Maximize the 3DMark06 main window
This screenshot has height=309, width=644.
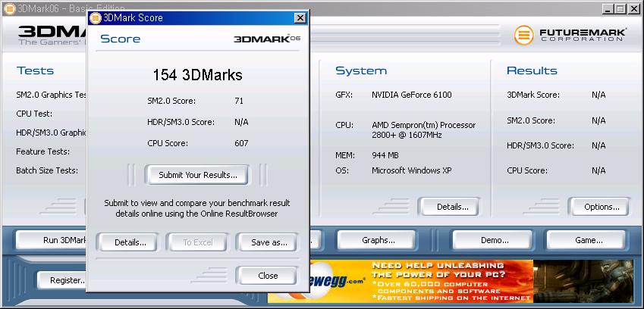(x=620, y=8)
